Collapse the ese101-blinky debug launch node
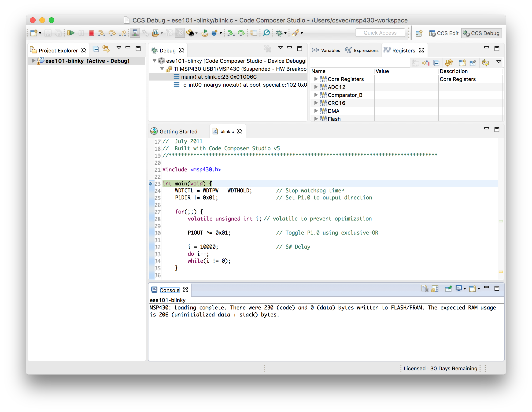Image resolution: width=532 pixels, height=412 pixels. 155,61
